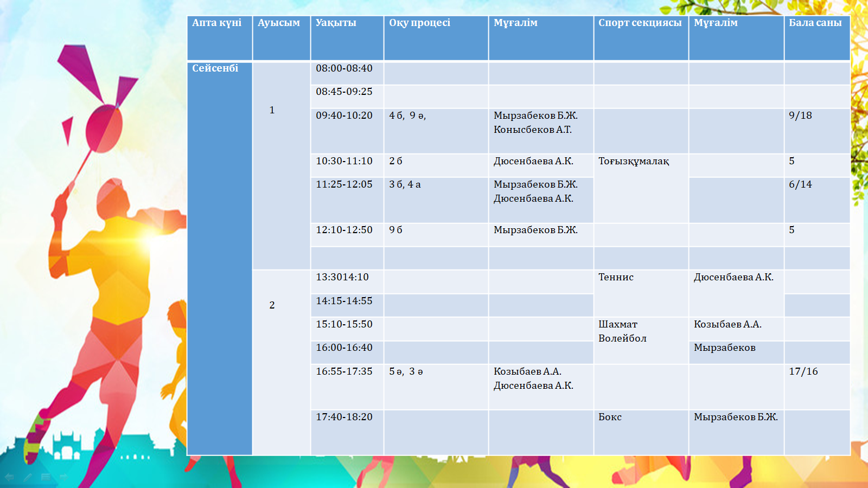Select the 'Шахмат' sport section
868x488 pixels.
point(618,324)
